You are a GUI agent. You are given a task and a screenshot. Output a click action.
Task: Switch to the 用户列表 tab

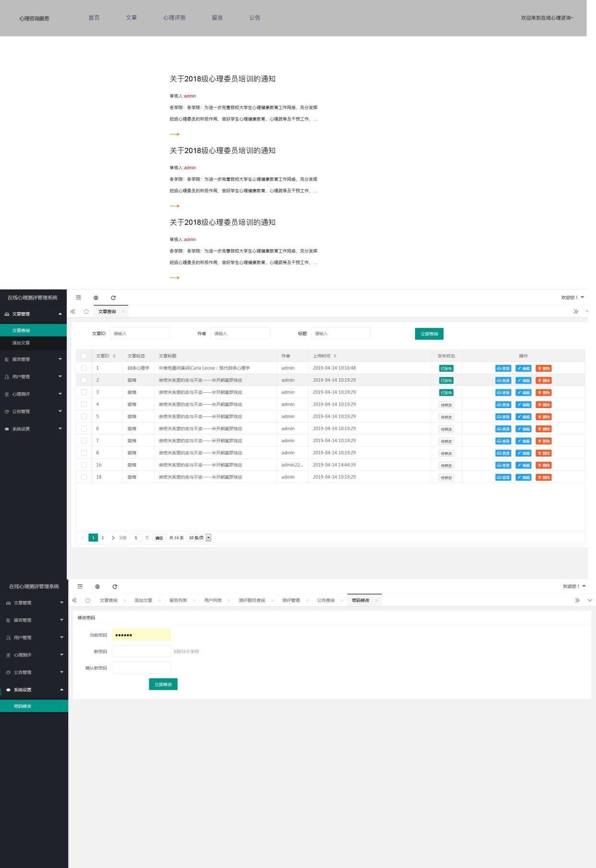point(213,601)
